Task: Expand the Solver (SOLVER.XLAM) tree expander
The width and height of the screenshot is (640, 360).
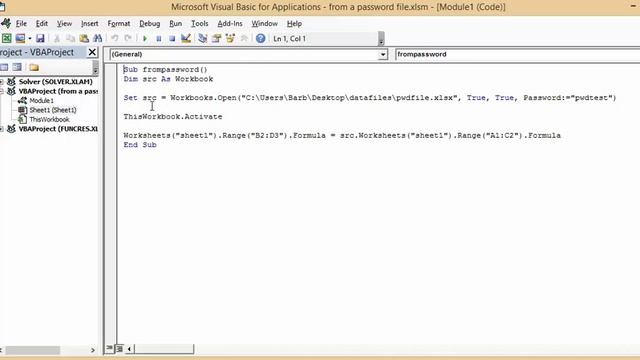Action: pos(1,82)
